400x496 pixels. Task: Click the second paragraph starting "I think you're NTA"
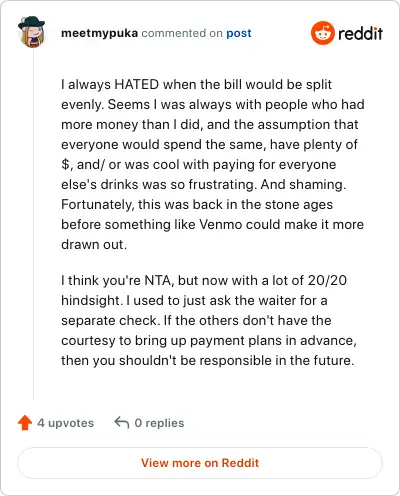point(209,320)
